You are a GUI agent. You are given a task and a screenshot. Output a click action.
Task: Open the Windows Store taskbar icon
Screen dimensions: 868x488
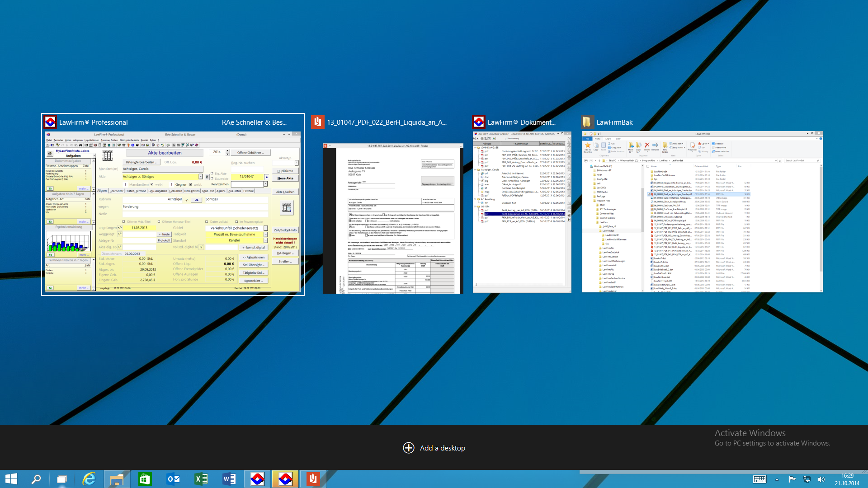(x=145, y=479)
